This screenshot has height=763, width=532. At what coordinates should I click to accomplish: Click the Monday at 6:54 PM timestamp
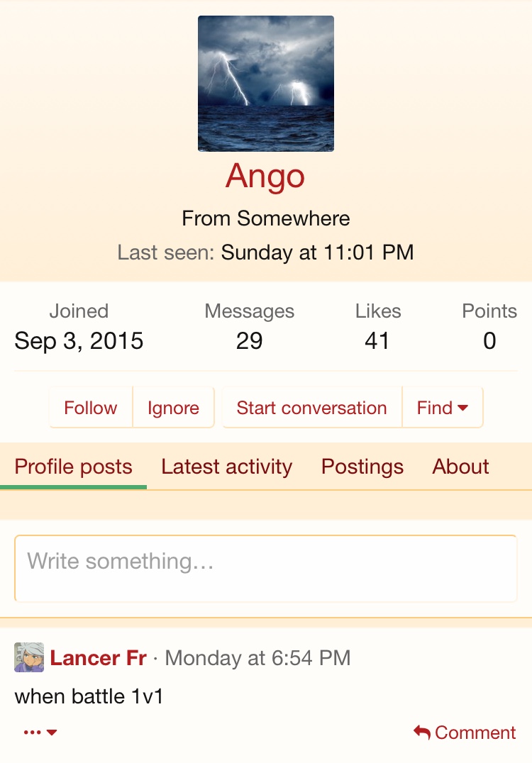pos(257,658)
